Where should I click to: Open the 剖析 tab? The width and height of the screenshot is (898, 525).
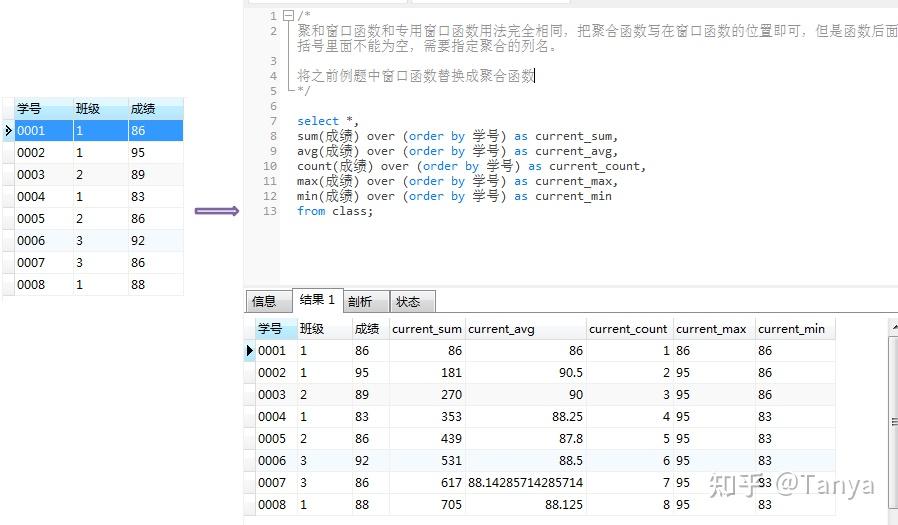366,301
